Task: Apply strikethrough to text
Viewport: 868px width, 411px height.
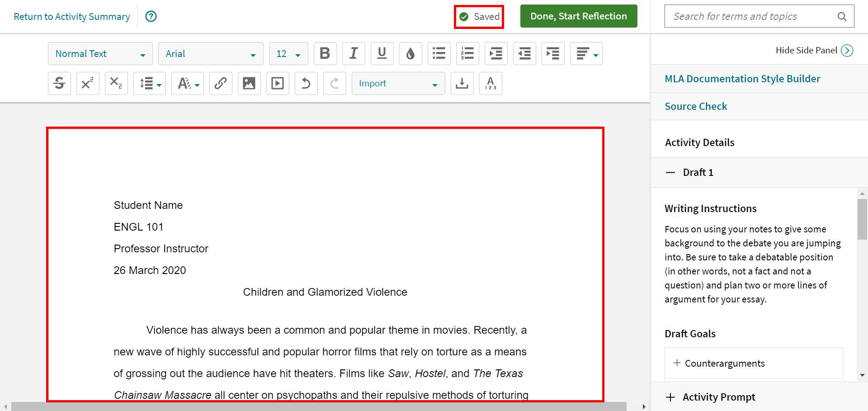Action: click(59, 83)
